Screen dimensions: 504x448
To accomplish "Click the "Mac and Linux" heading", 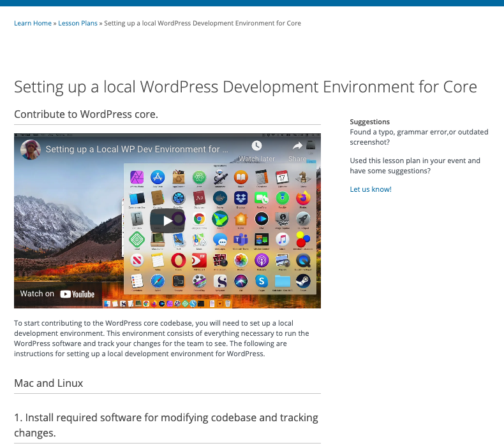I will click(48, 383).
